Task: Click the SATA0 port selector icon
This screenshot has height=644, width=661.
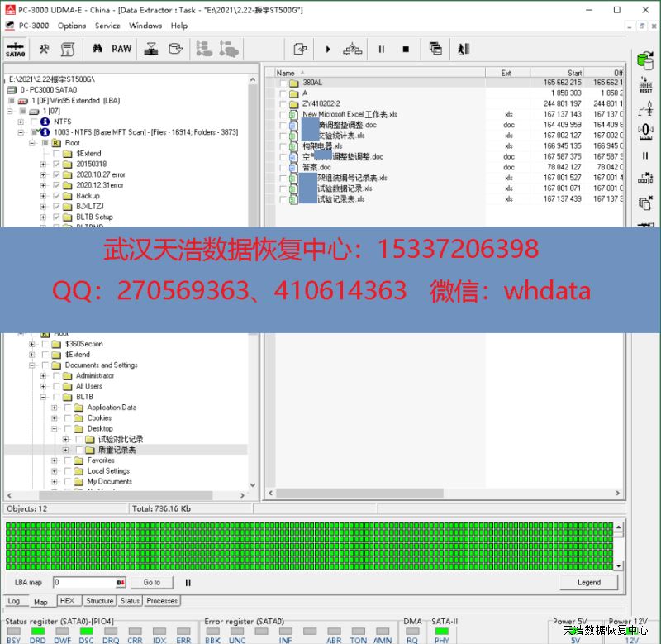Action: 15,50
